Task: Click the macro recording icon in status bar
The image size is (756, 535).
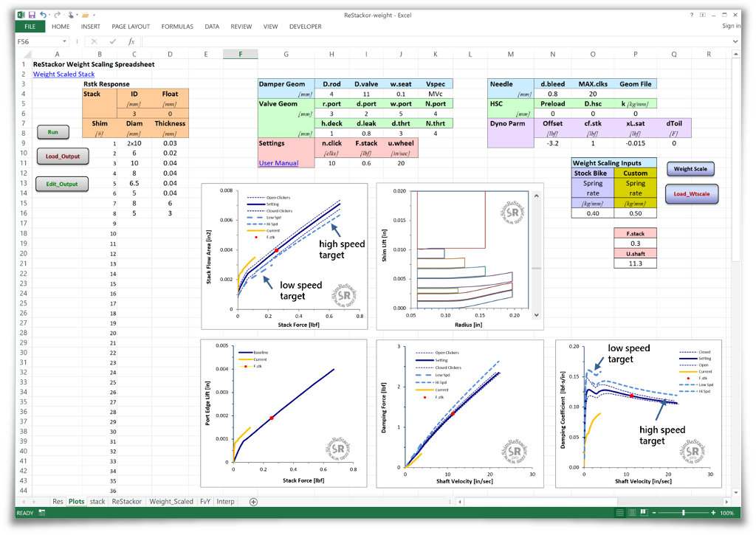Action: [x=42, y=513]
